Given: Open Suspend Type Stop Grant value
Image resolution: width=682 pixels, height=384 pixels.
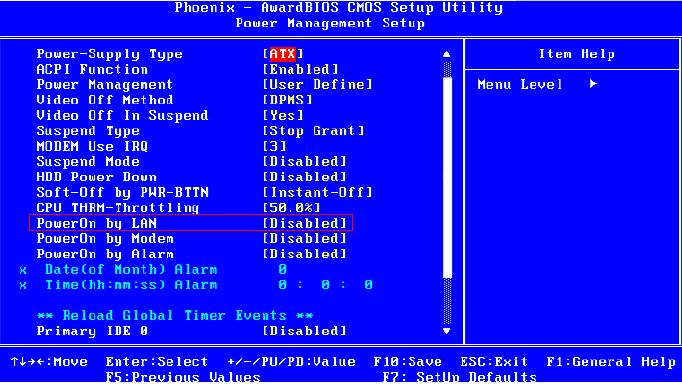Looking at the screenshot, I should point(314,131).
